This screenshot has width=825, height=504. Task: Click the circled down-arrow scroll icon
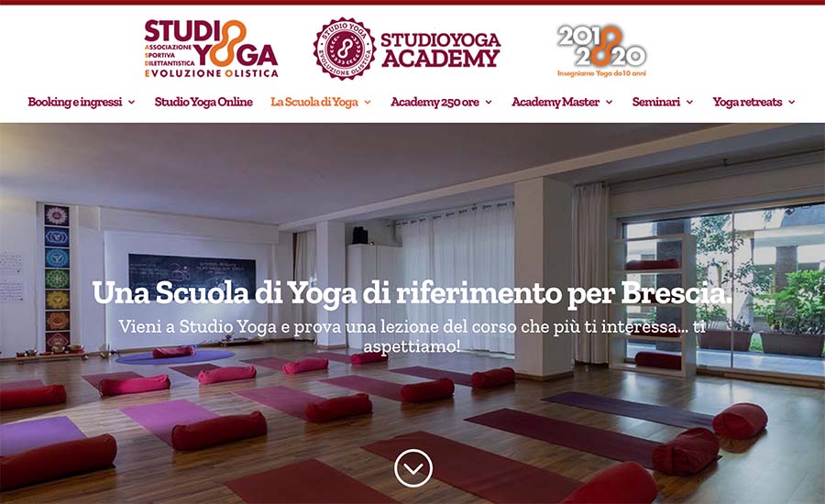tap(413, 467)
